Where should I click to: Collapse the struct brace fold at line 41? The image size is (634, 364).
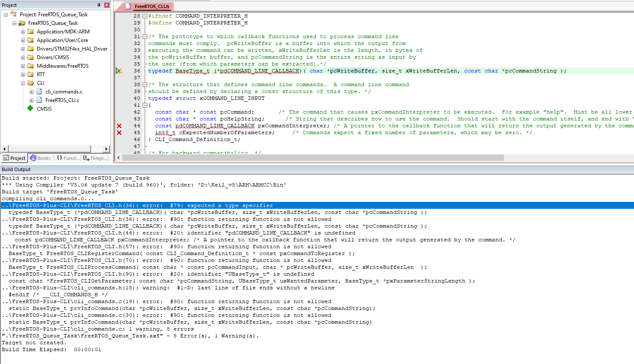[x=145, y=105]
